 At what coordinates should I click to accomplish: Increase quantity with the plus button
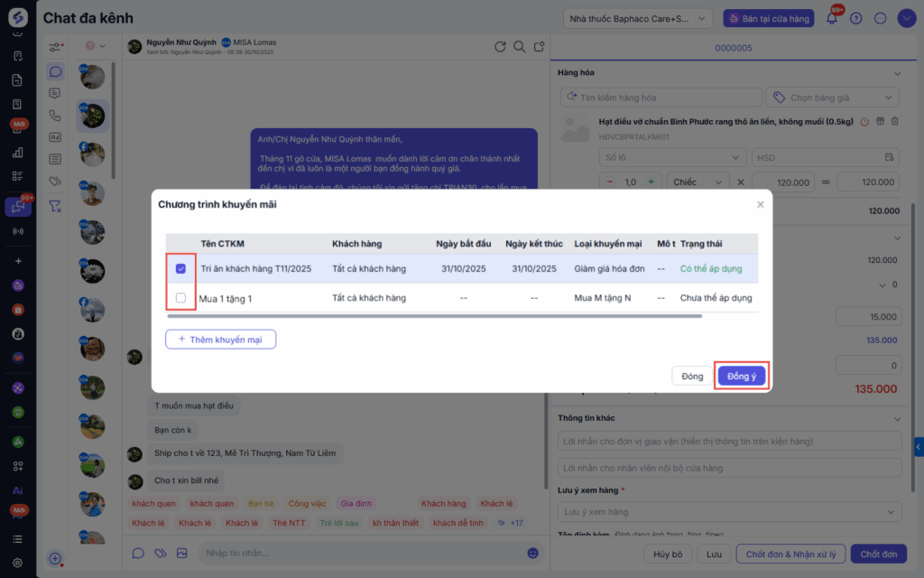click(651, 182)
